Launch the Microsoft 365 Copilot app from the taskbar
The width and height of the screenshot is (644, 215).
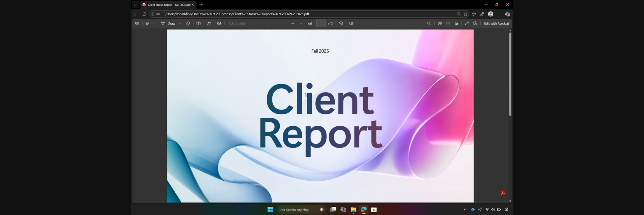point(343,210)
